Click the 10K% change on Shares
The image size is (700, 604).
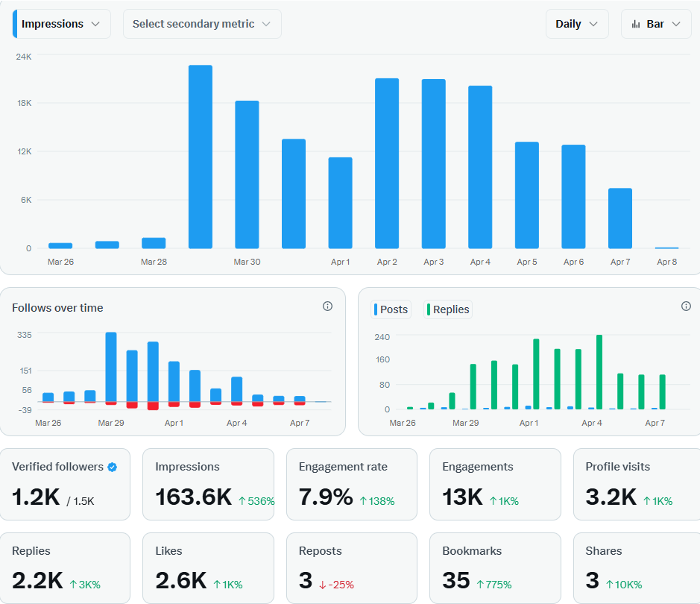(x=624, y=585)
